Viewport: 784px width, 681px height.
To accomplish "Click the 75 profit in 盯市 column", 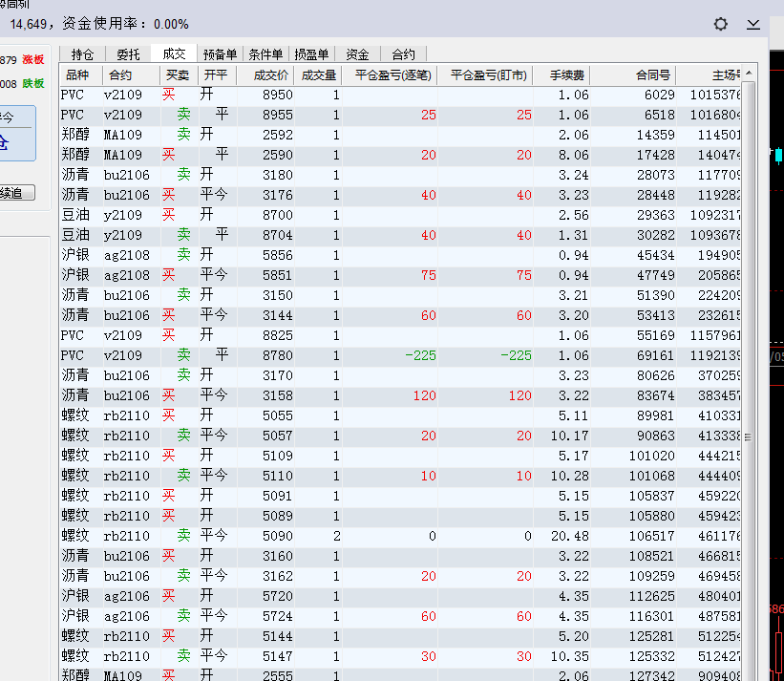I will tap(523, 275).
